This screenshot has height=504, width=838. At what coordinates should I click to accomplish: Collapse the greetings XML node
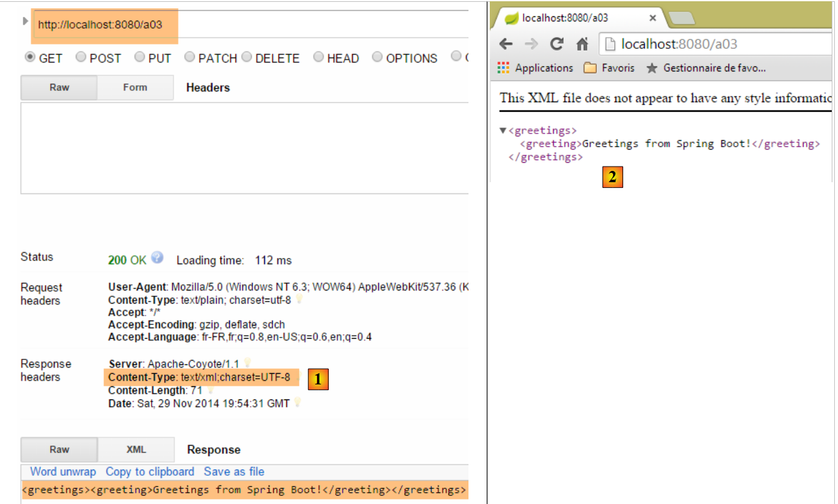coord(502,131)
